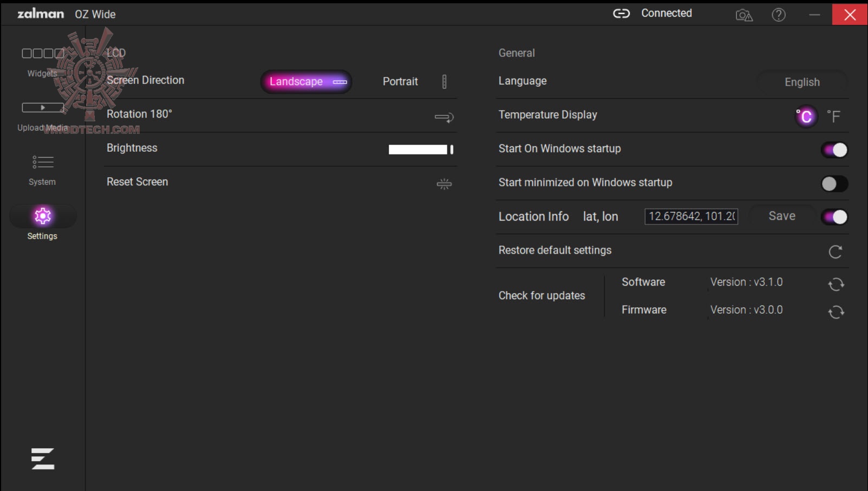Select Portrait screen direction
Image resolution: width=868 pixels, height=491 pixels.
(x=400, y=81)
